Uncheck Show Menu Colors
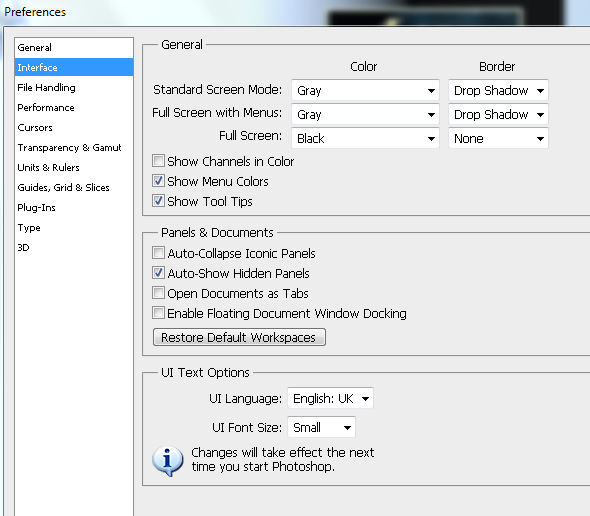Screen dimensions: 590x516 158,181
